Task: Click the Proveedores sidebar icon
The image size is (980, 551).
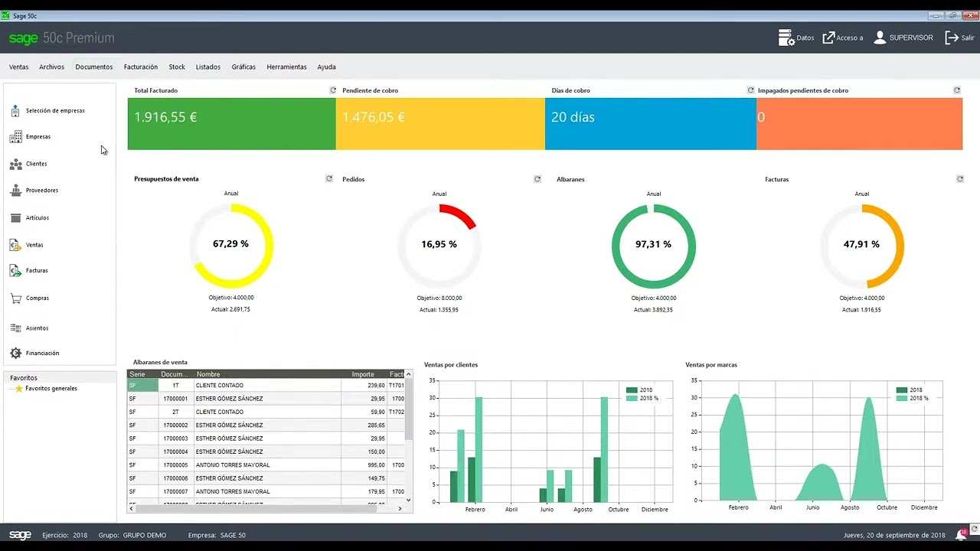Action: point(15,191)
